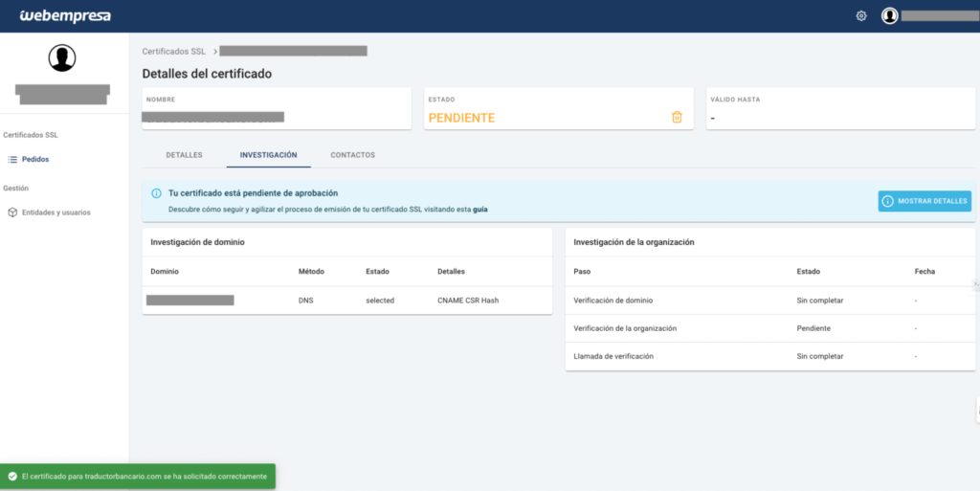Click PENDIENTE status text
The height and width of the screenshot is (491, 980).
coord(461,118)
